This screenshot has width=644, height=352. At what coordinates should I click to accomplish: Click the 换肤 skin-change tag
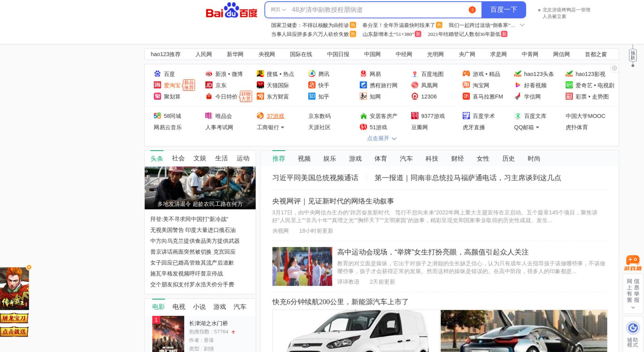[x=633, y=55]
